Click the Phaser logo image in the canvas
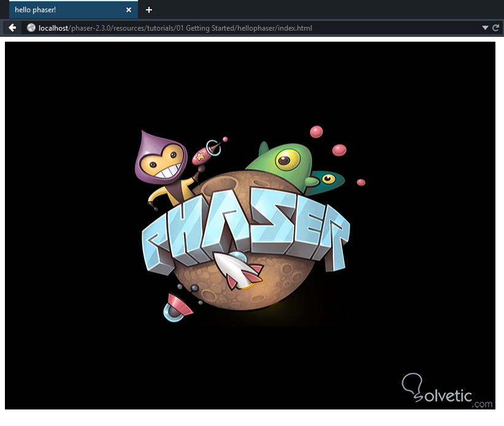 tap(250, 226)
